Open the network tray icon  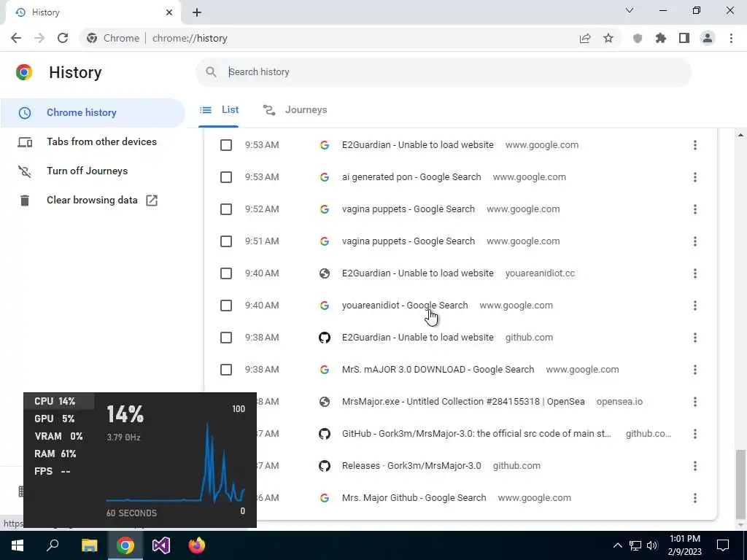[x=635, y=545]
